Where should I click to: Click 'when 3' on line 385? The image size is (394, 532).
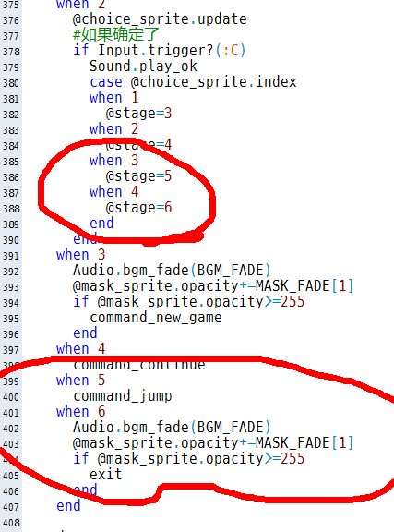point(113,161)
